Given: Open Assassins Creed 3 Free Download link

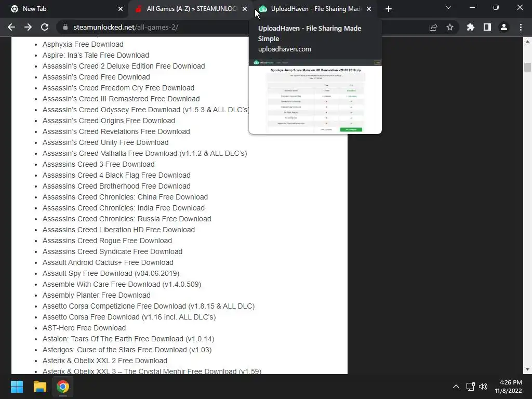Looking at the screenshot, I should 98,164.
